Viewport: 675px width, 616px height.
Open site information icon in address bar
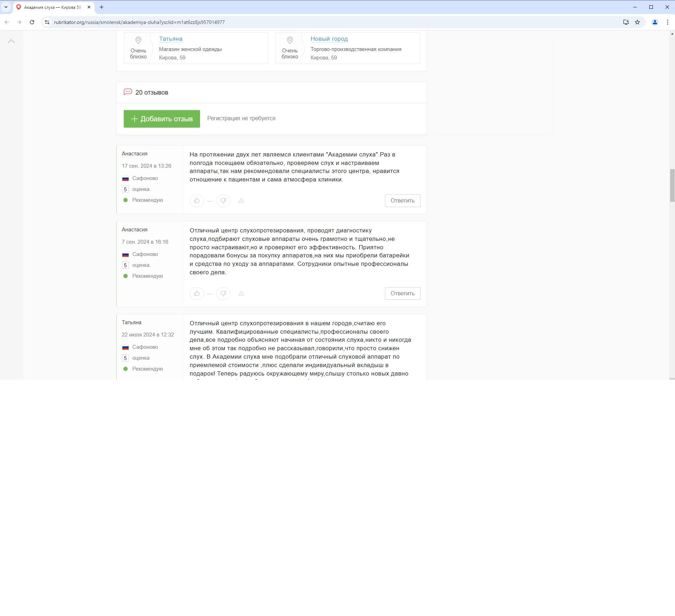pos(47,22)
